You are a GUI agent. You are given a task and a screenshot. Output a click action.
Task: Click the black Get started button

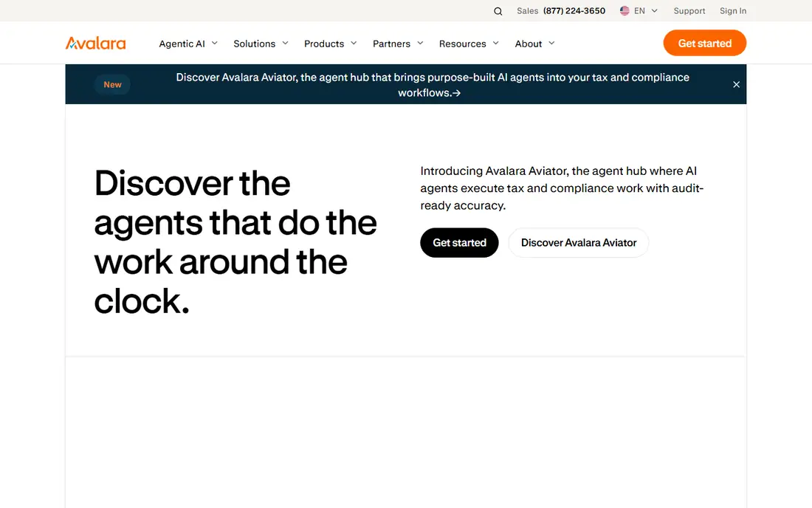[459, 242]
